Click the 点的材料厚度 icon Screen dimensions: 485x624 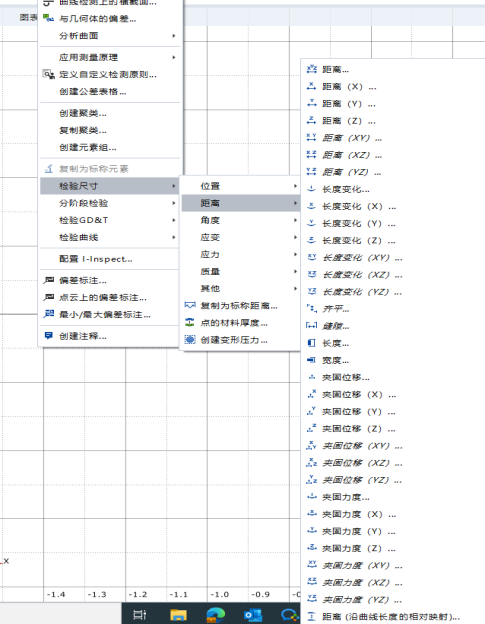click(x=190, y=323)
